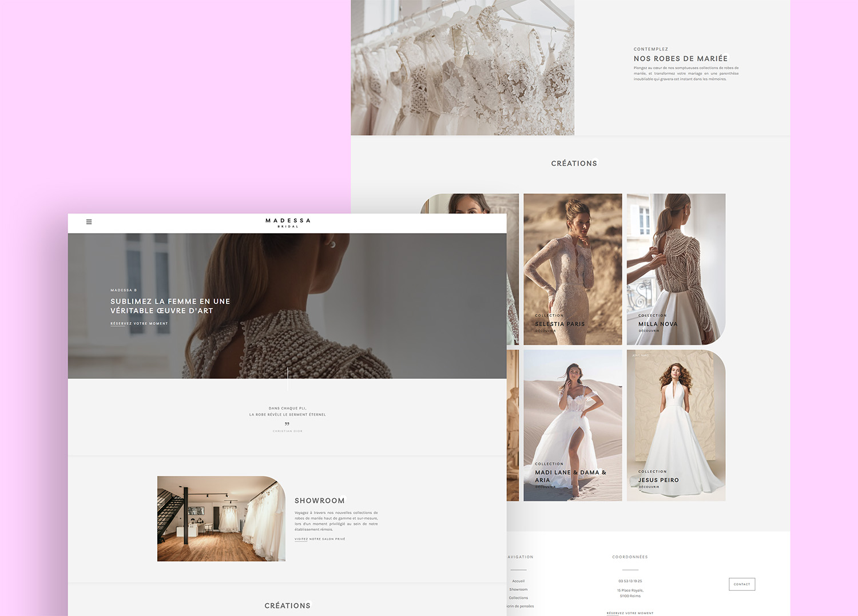Click the Contact button in footer
Image resolution: width=858 pixels, height=616 pixels.
pyautogui.click(x=742, y=584)
